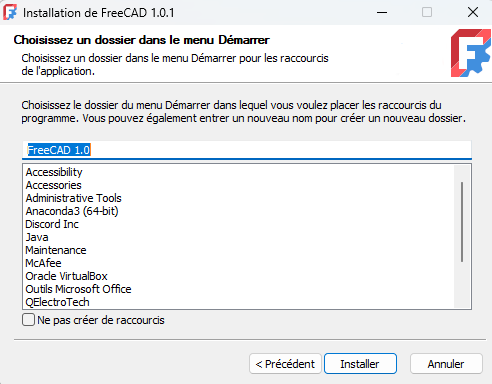
Task: Click the folder list vertical scrollbar
Action: pyautogui.click(x=462, y=236)
